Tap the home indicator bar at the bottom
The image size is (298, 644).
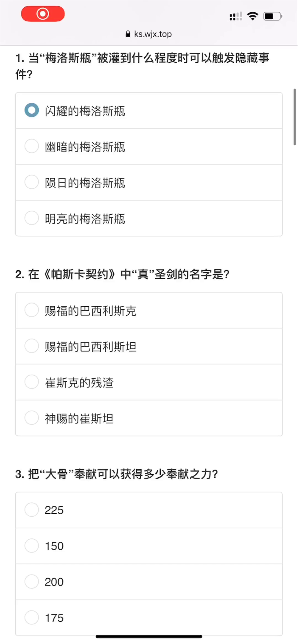pyautogui.click(x=149, y=637)
